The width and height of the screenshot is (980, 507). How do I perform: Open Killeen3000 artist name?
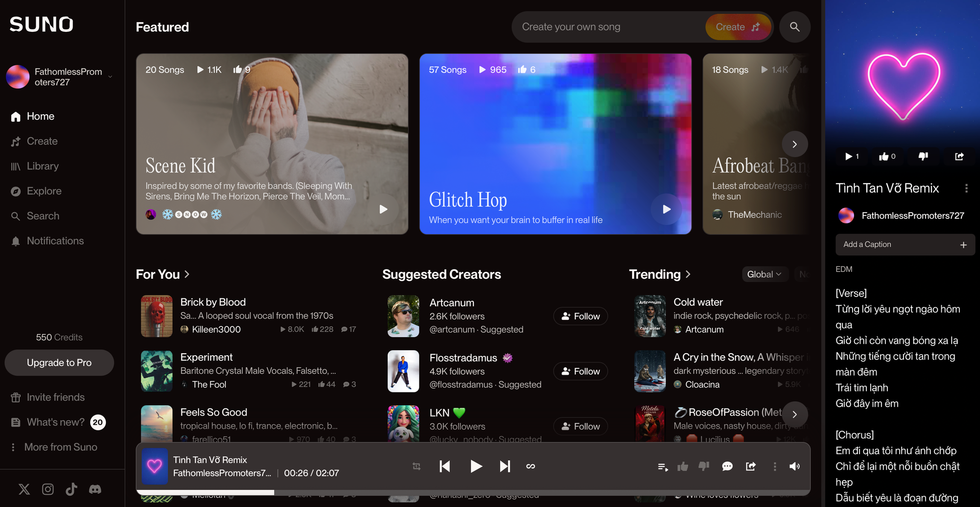point(216,329)
